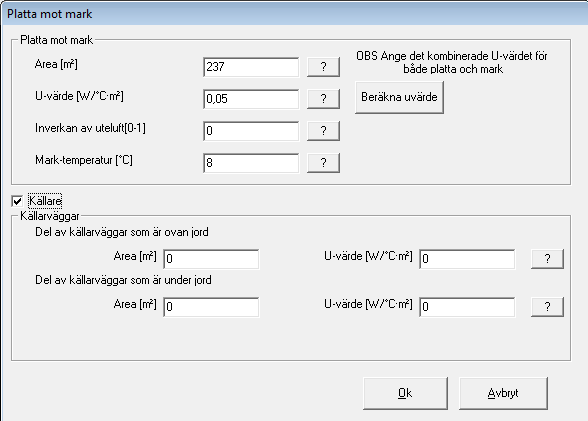The image size is (588, 421).
Task: Click the Källare label text
Action: click(x=45, y=201)
